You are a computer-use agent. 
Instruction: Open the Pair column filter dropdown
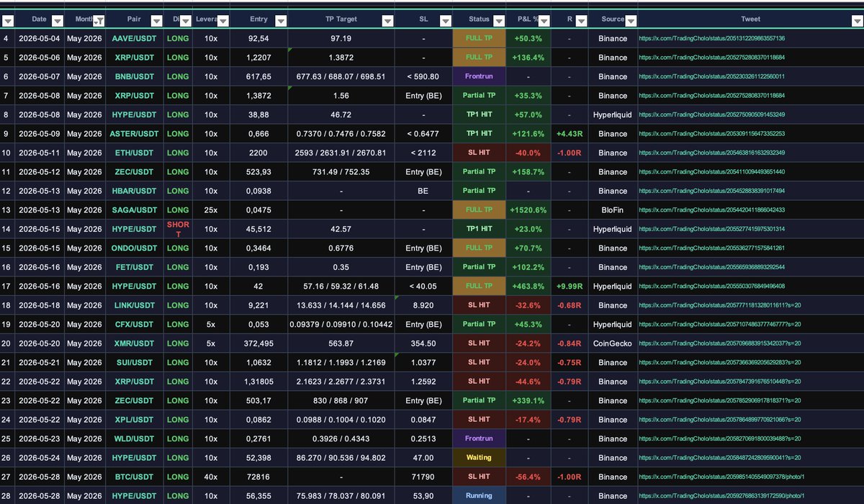click(x=156, y=20)
